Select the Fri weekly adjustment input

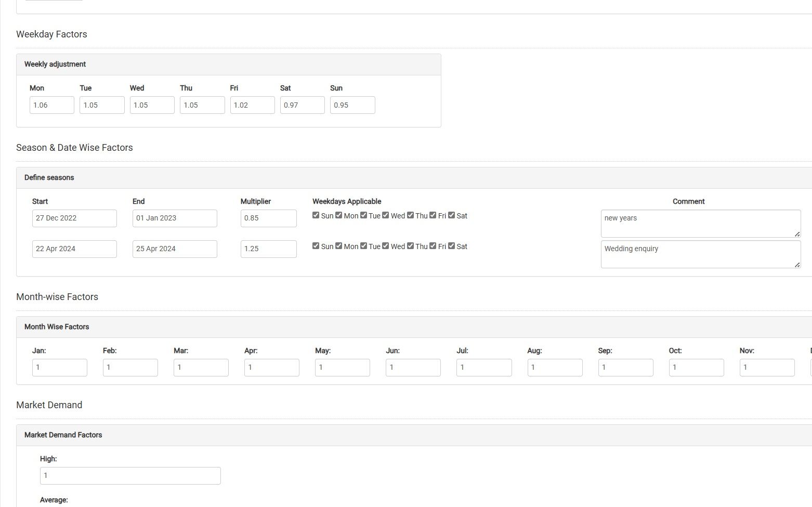[x=252, y=105]
